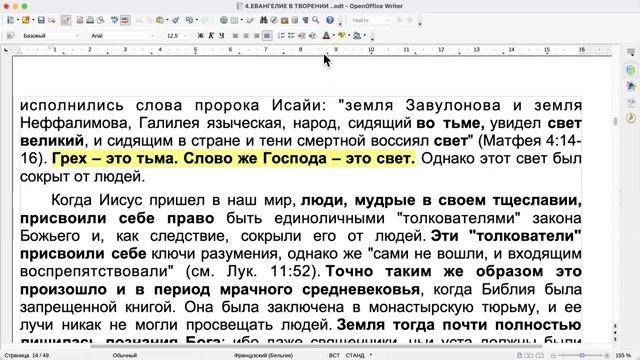Export directly as PDF icon
640x360 pixels.
point(80,20)
